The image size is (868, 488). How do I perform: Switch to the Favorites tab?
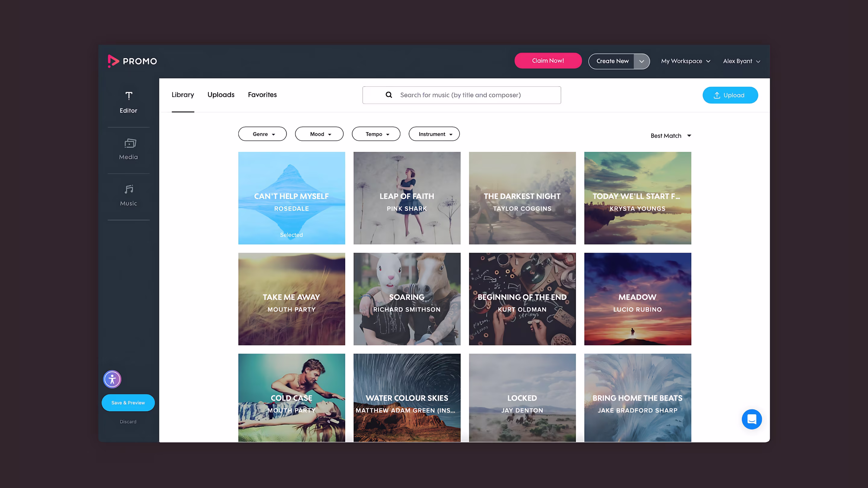(262, 95)
